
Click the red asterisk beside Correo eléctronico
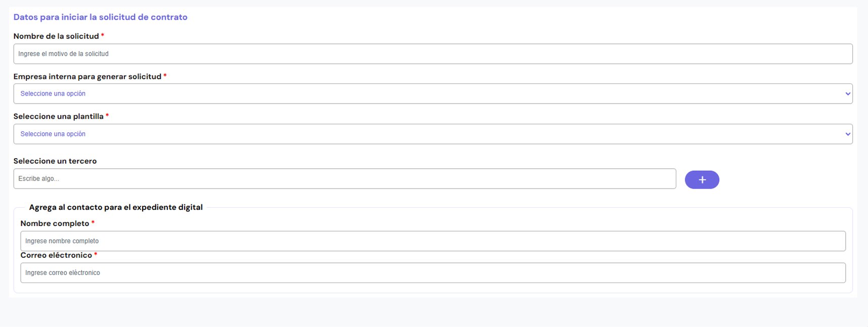(96, 254)
